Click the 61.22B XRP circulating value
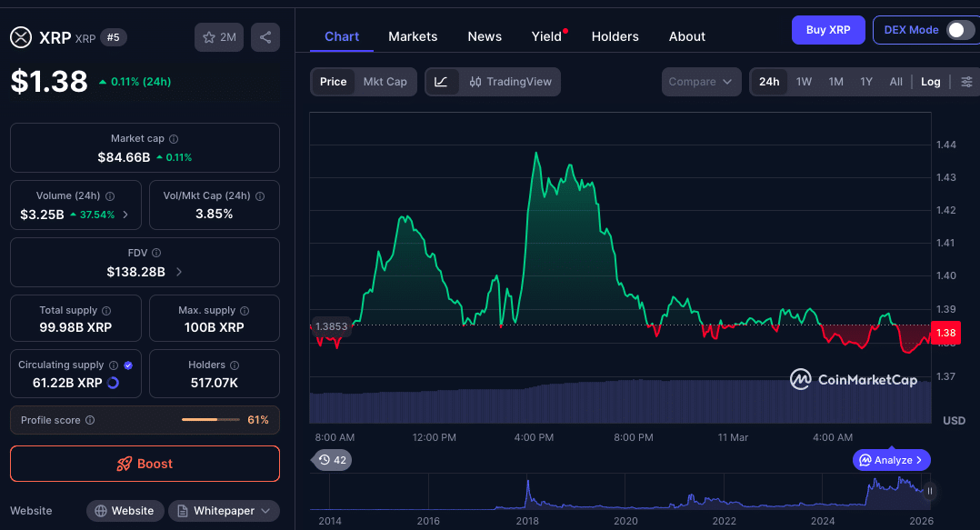Viewport: 980px width, 530px height. coord(67,383)
